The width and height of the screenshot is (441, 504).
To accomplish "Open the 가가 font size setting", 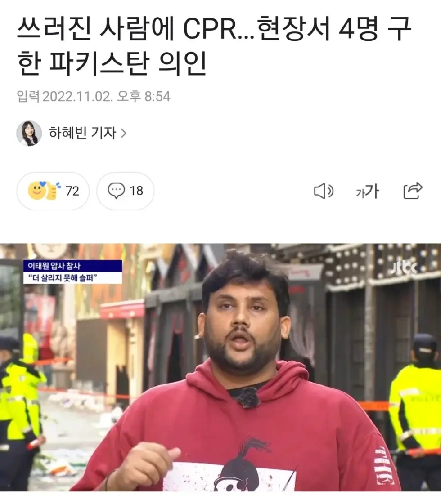I will tap(367, 191).
